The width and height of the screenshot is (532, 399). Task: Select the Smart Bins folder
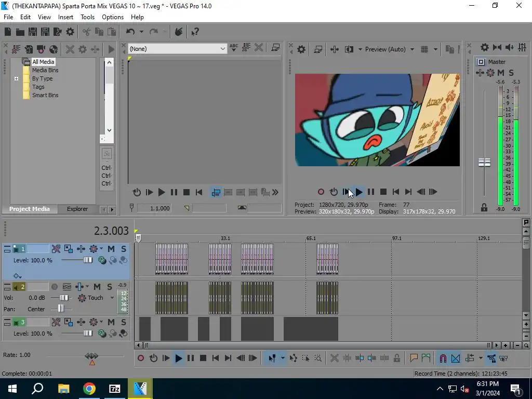tap(45, 96)
